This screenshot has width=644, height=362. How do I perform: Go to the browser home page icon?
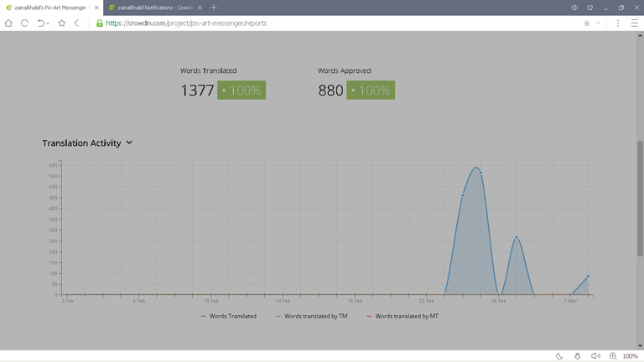[x=8, y=23]
